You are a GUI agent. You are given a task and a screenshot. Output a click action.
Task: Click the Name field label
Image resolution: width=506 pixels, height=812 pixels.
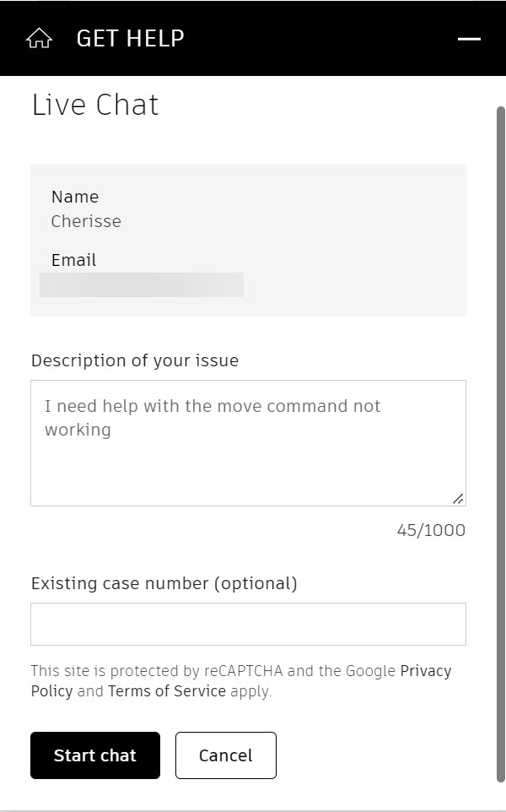pyautogui.click(x=75, y=197)
